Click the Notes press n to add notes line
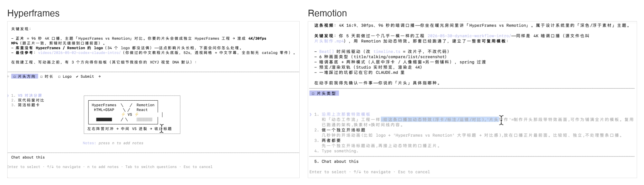 [113, 143]
